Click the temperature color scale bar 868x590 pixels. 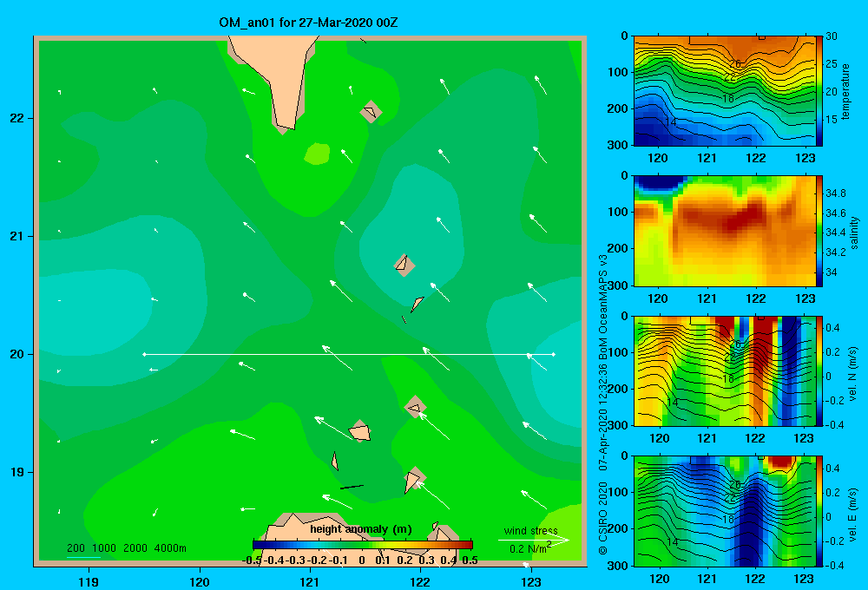819,91
